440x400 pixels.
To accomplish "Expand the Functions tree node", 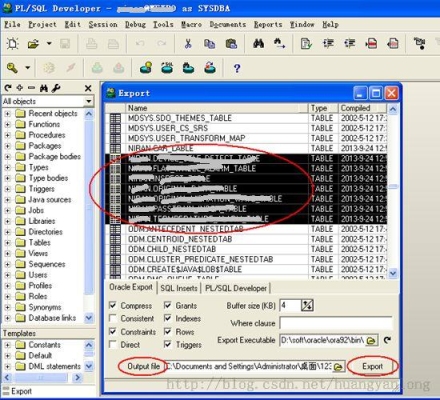I will pos(7,124).
